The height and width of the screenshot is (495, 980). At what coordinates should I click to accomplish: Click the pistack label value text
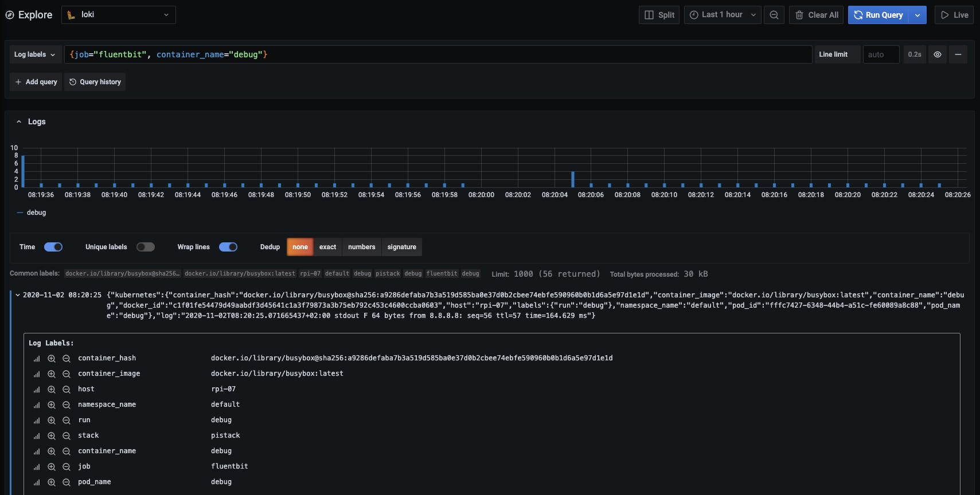click(225, 435)
